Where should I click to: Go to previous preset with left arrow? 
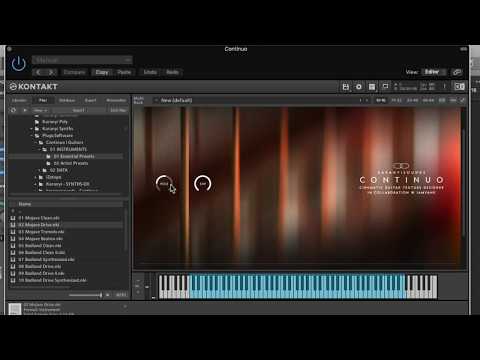[x=39, y=72]
